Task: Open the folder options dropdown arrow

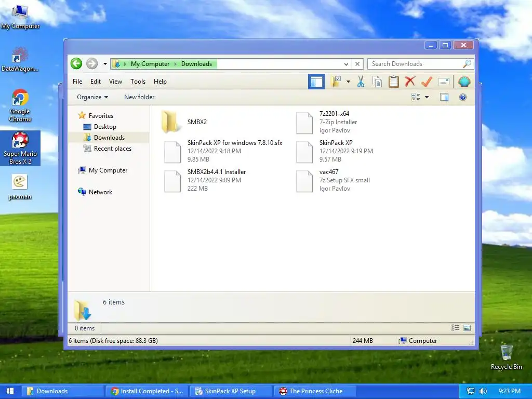Action: pos(348,82)
